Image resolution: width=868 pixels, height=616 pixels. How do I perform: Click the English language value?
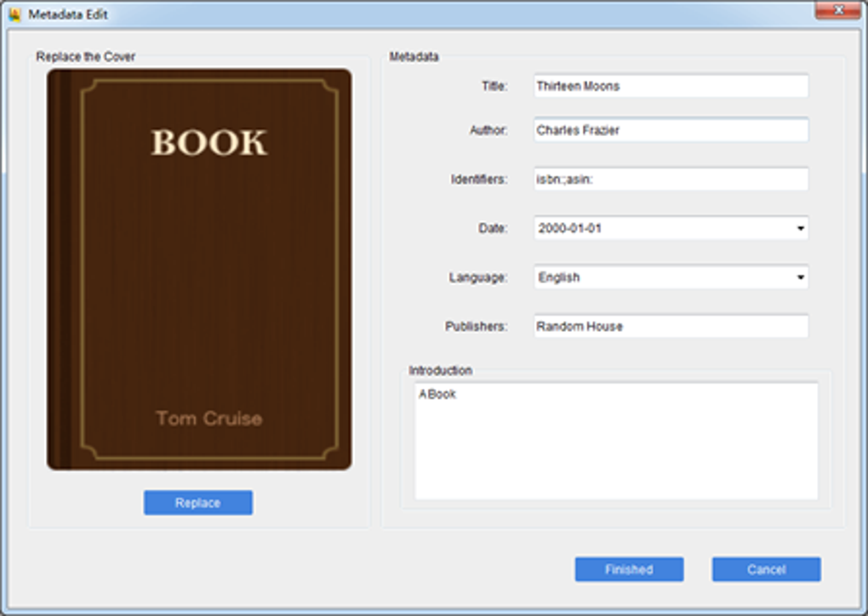pyautogui.click(x=559, y=277)
